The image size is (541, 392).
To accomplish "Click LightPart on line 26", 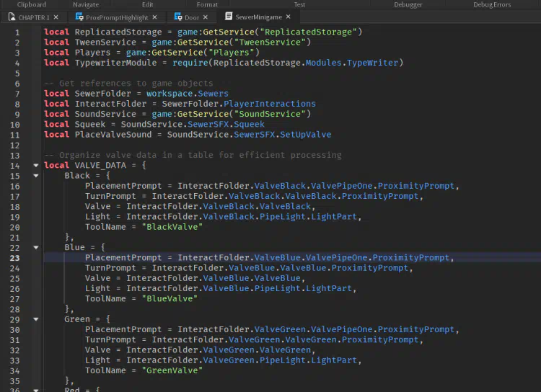I will click(328, 288).
